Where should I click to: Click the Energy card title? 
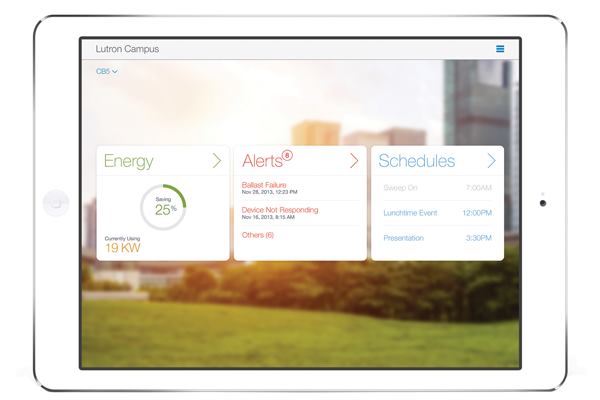click(x=129, y=161)
